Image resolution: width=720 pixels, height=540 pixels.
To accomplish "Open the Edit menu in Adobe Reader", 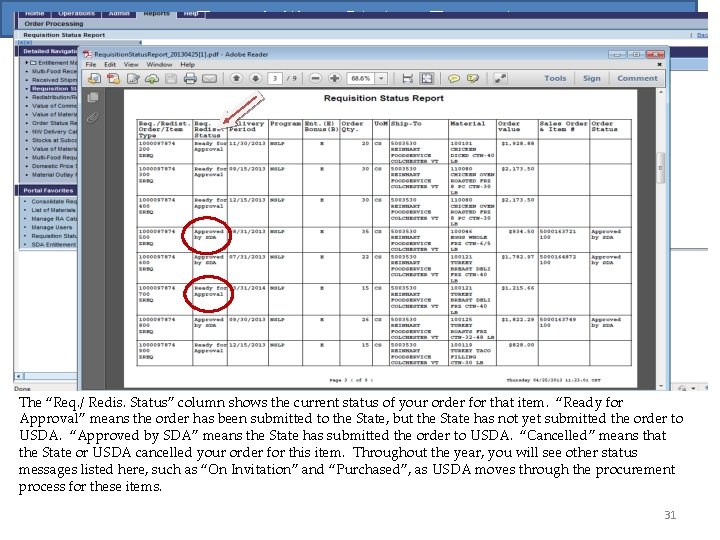I will coord(110,65).
